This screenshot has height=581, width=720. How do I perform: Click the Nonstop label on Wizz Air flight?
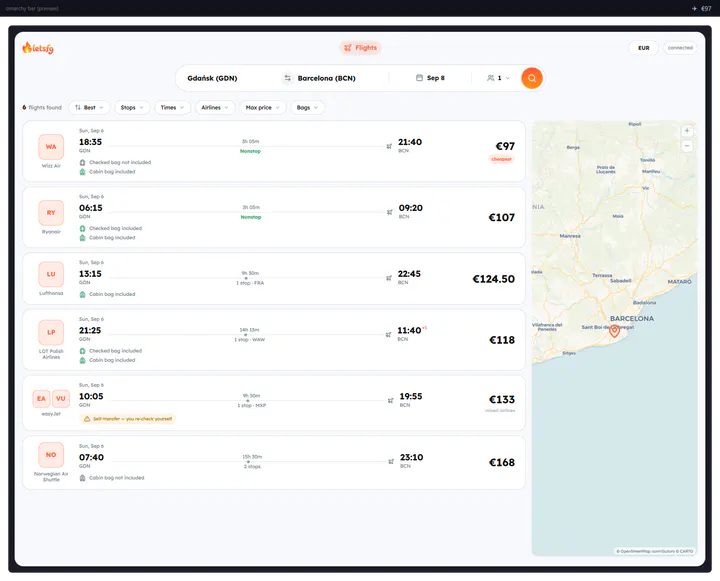(250, 151)
